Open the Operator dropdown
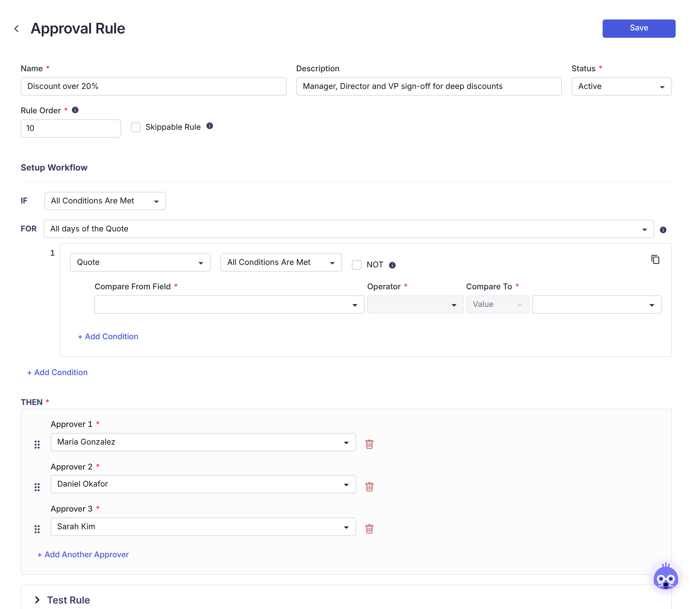Screen dimensions: 700x609 (x=415, y=304)
